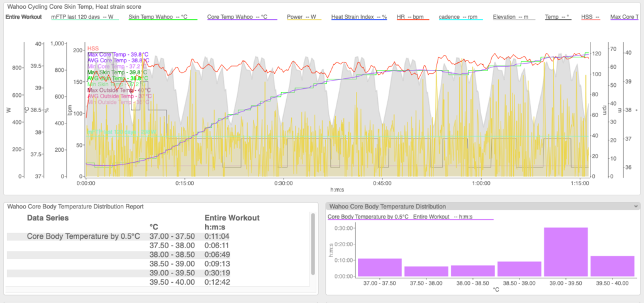Click the Max Core Temp - 39.8 °C annotation

[x=118, y=55]
